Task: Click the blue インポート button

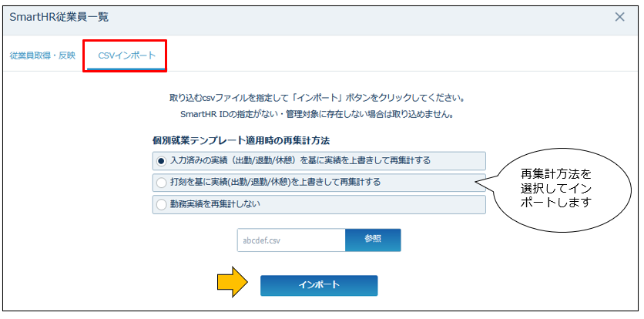Action: (319, 285)
